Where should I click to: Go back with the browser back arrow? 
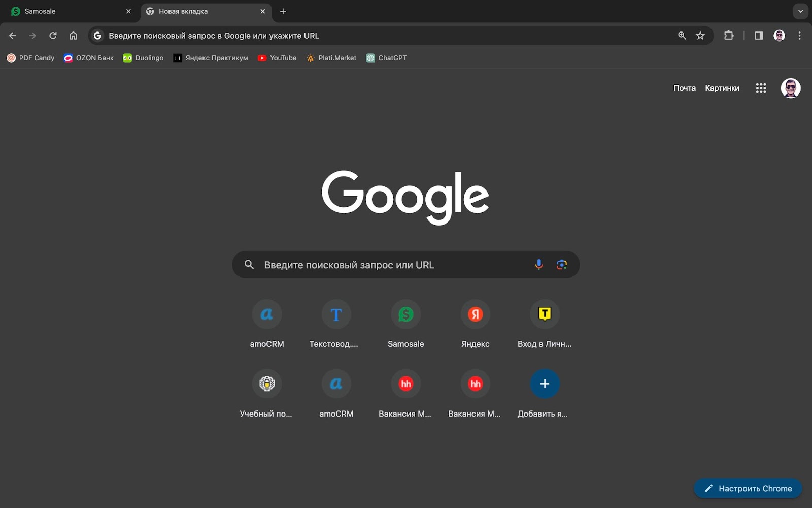(x=13, y=36)
